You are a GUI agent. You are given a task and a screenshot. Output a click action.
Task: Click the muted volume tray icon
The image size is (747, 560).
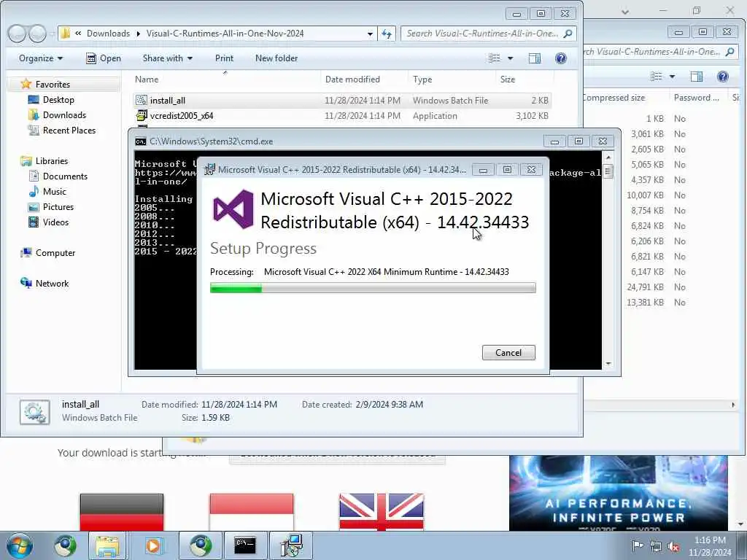pyautogui.click(x=673, y=546)
